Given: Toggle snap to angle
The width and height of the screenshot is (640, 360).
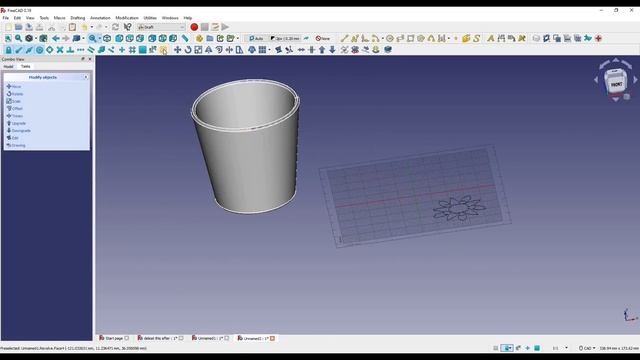Looking at the screenshot, I should click(x=49, y=50).
